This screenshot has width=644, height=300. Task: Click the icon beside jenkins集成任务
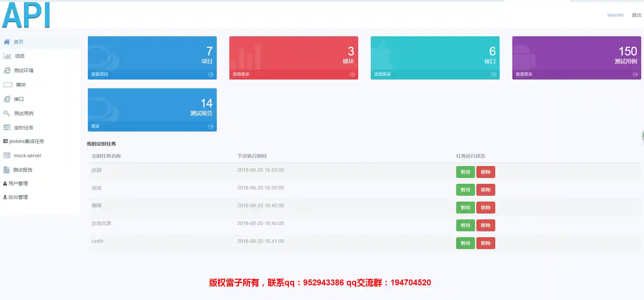6,141
